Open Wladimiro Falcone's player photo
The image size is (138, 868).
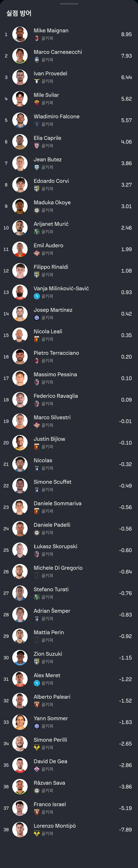click(x=20, y=120)
